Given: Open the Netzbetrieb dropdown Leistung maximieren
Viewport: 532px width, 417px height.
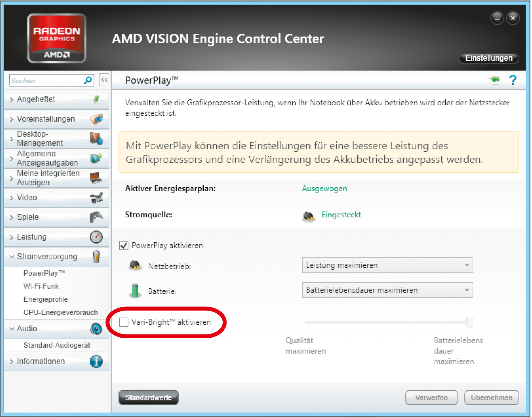Looking at the screenshot, I should (387, 265).
